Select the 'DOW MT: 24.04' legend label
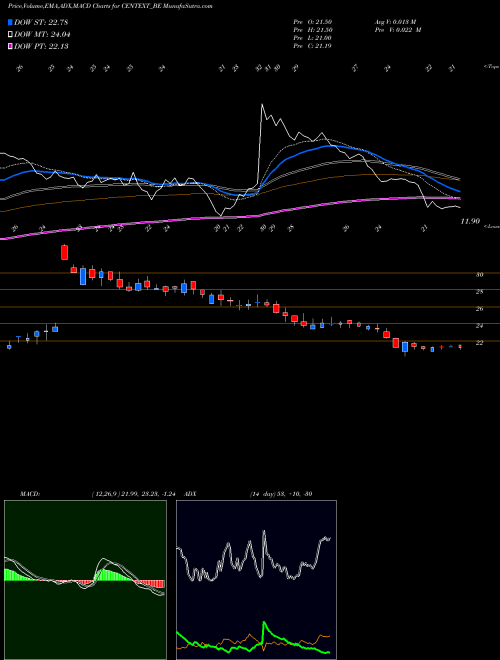Viewport: 500px width, 660px height. tap(42, 35)
